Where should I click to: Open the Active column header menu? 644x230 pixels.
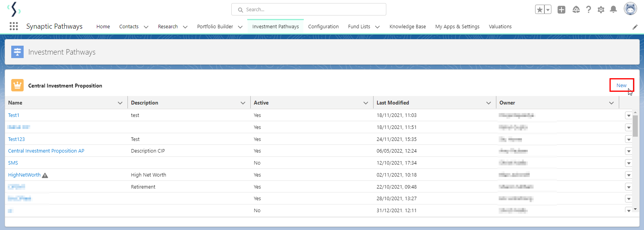tap(366, 103)
